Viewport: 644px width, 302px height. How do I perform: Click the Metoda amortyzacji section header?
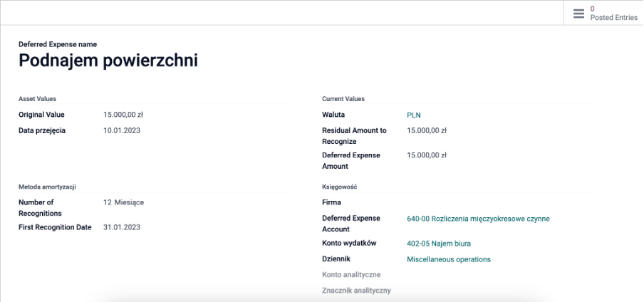tap(47, 187)
